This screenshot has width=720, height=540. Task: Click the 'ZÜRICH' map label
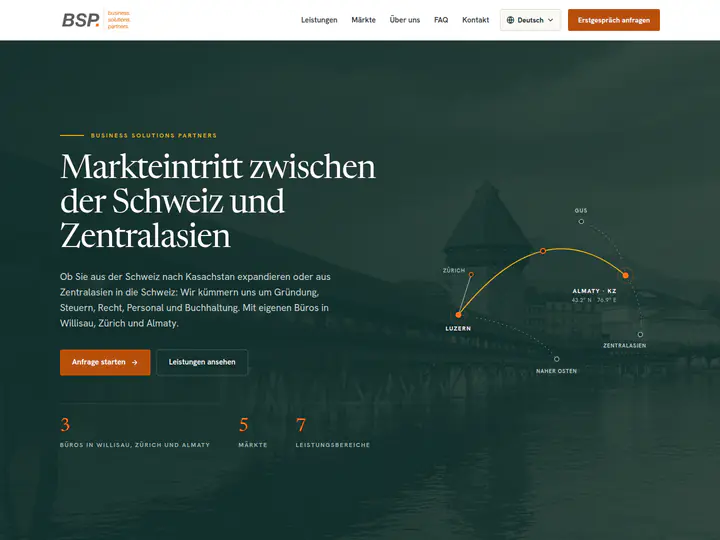(454, 270)
